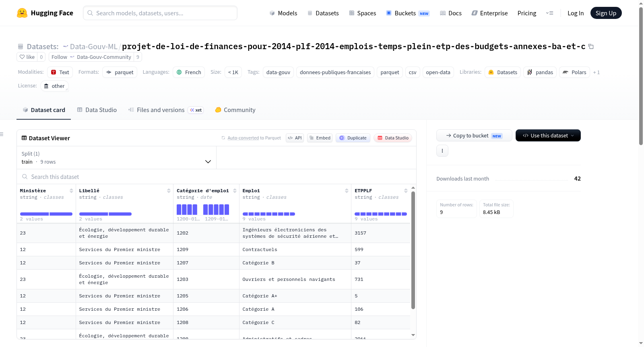Select the ETPPLF value 3157
This screenshot has width=644, height=347.
[381, 233]
